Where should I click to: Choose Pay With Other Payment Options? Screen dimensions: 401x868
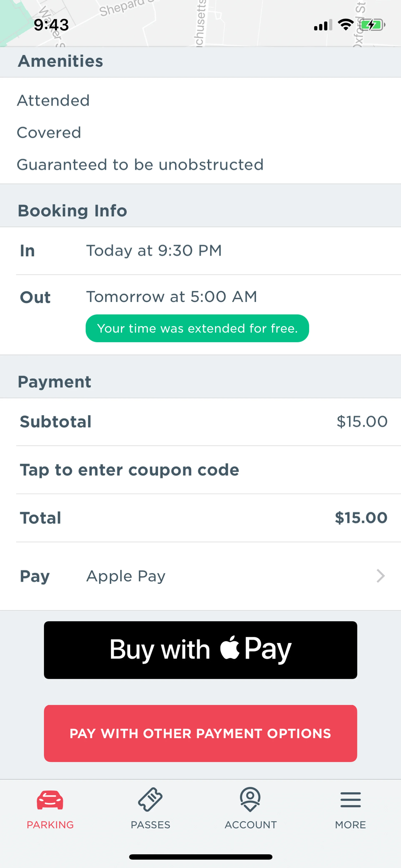coord(200,733)
